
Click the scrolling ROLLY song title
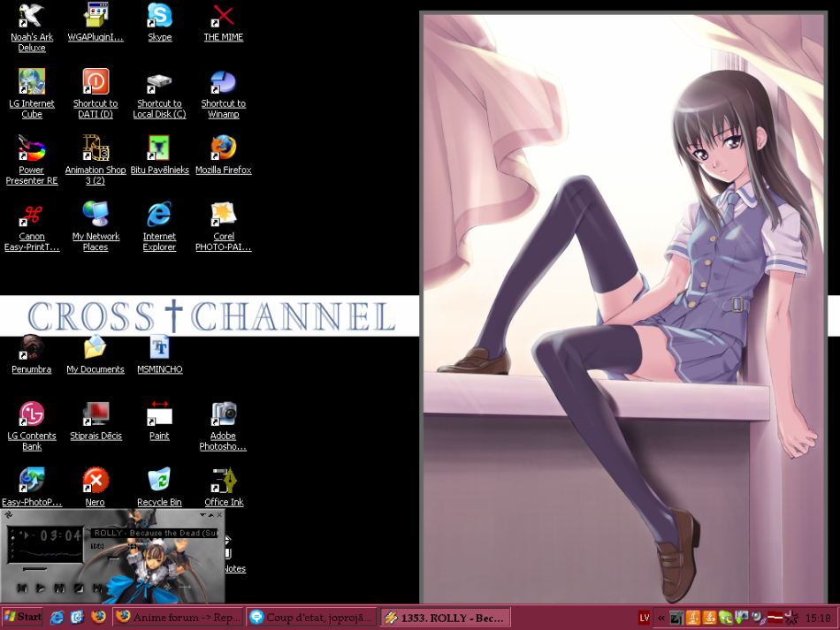(156, 533)
